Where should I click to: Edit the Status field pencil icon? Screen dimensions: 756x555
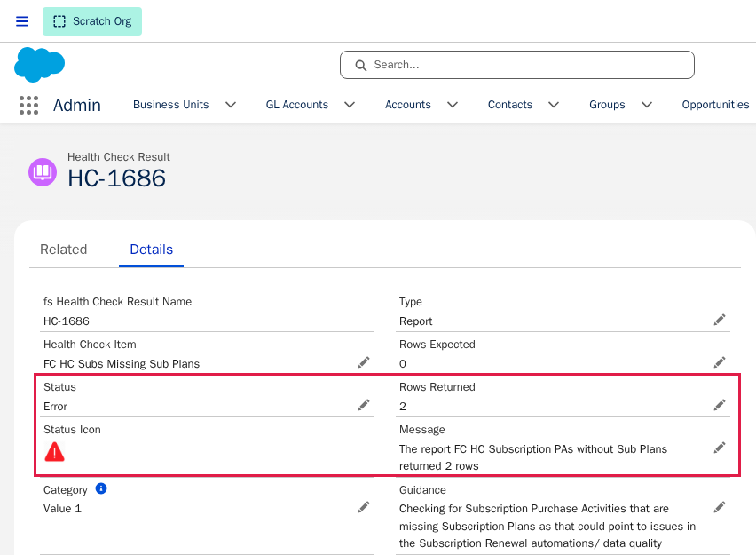click(x=364, y=404)
